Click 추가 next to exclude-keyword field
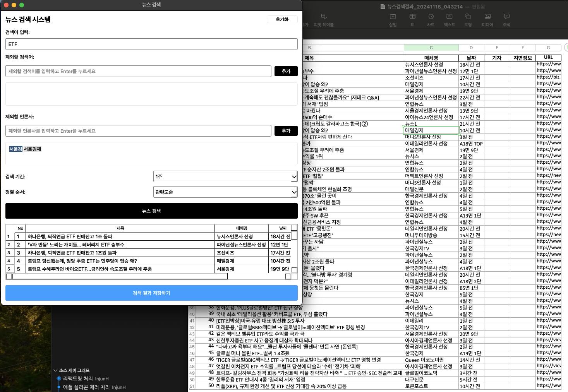Image resolution: width=568 pixels, height=392 pixels. click(286, 71)
